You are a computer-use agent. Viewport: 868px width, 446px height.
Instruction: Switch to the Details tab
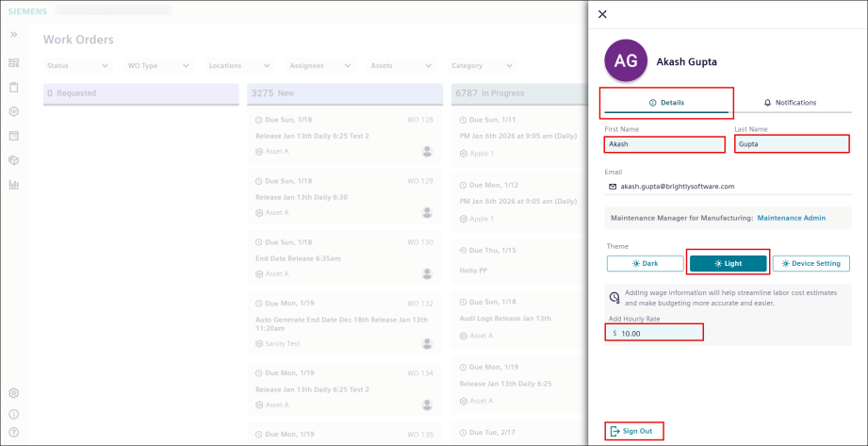pos(666,103)
